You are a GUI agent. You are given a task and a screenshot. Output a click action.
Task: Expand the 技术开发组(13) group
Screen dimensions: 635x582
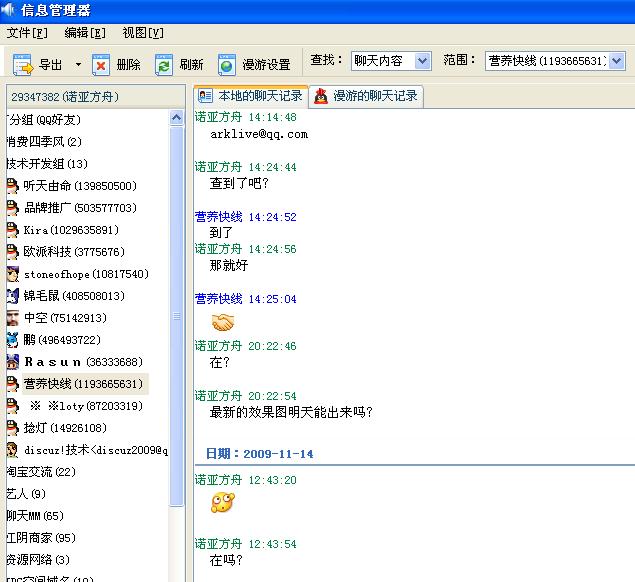tap(47, 164)
